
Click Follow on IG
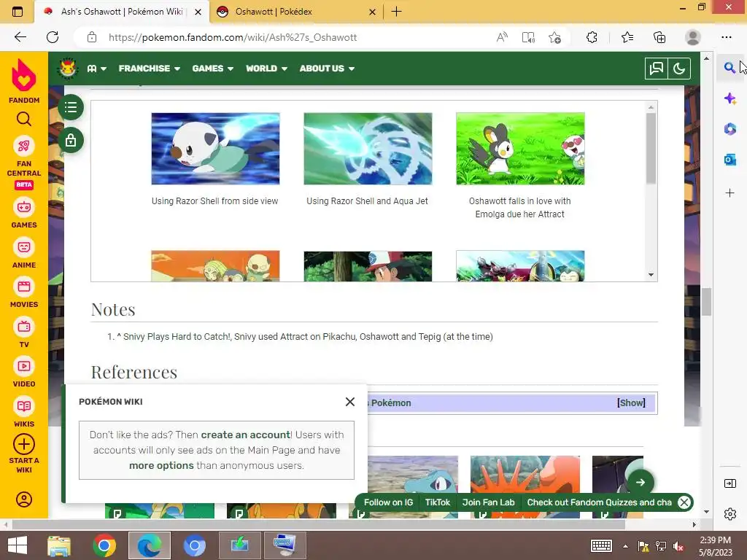[388, 502]
